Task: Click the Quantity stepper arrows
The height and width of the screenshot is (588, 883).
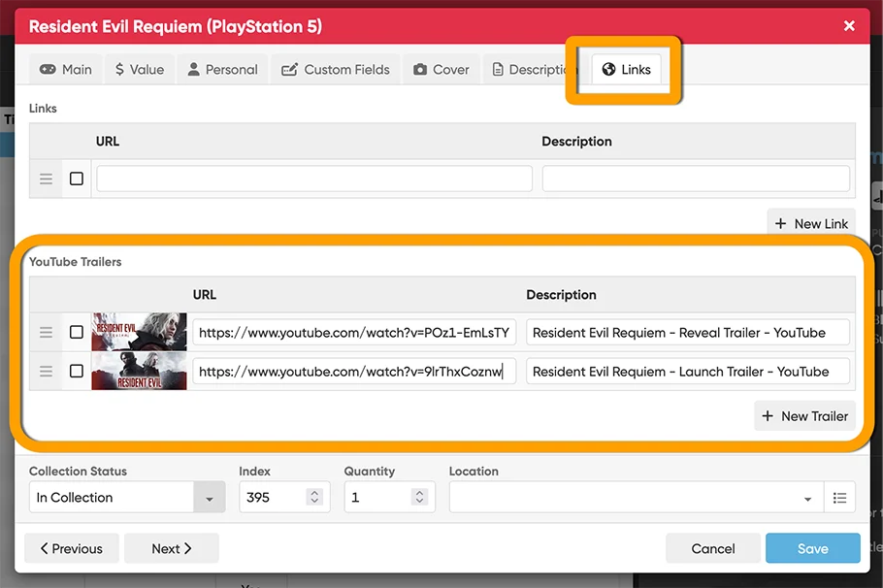Action: click(x=419, y=497)
